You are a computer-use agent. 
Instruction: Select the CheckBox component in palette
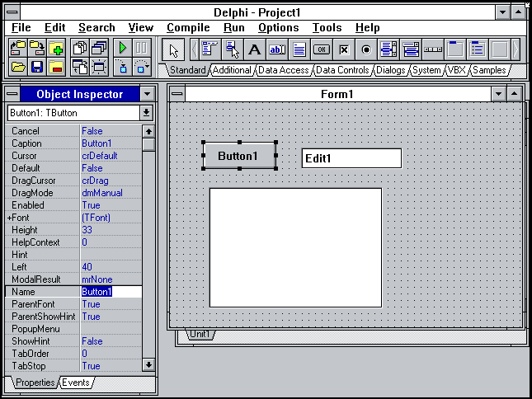344,49
